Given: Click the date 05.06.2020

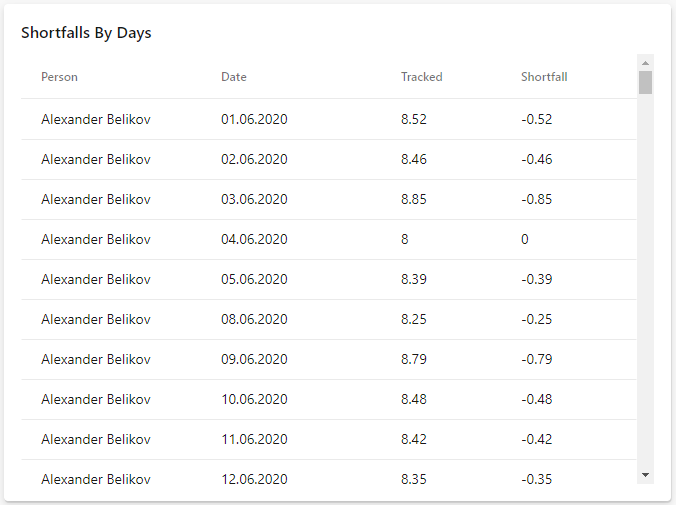Looking at the screenshot, I should 254,279.
